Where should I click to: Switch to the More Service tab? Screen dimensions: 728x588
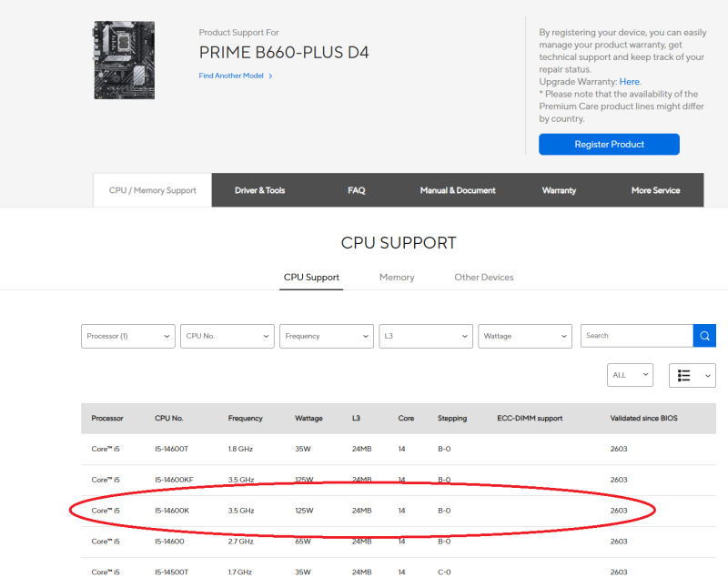tap(655, 190)
